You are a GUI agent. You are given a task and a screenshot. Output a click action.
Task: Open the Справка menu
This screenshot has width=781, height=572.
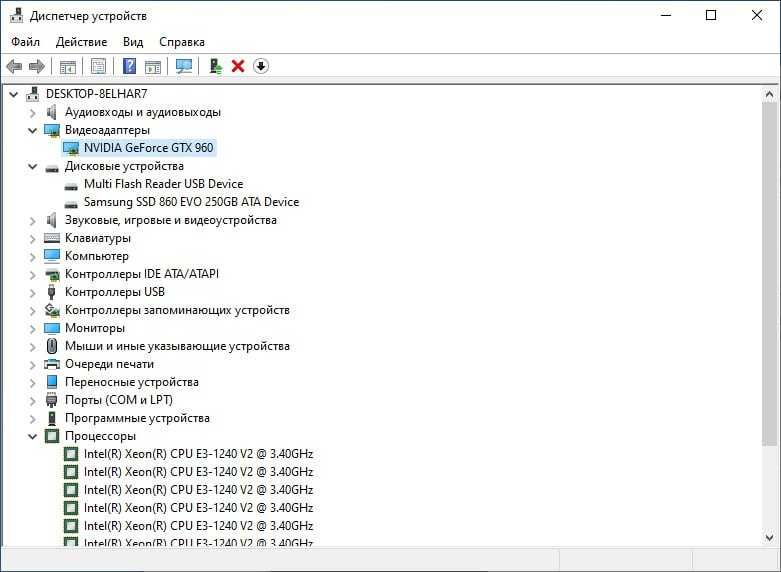[182, 42]
